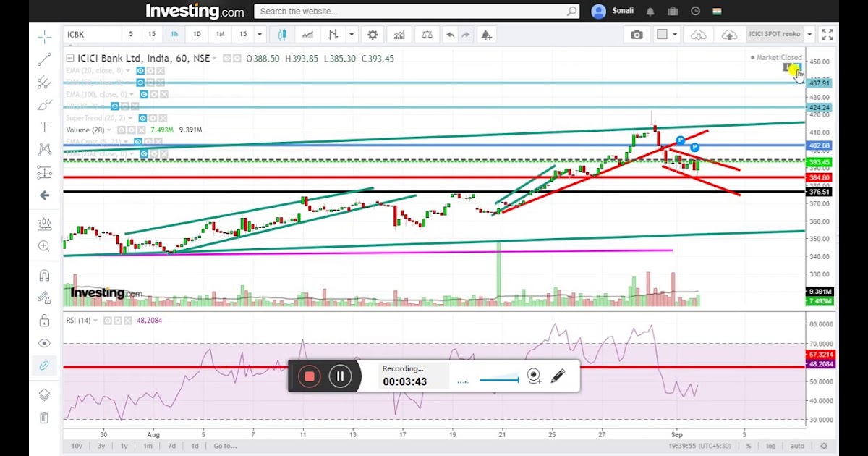This screenshot has width=868, height=456.
Task: Open the Indicators dialog
Action: (399, 35)
